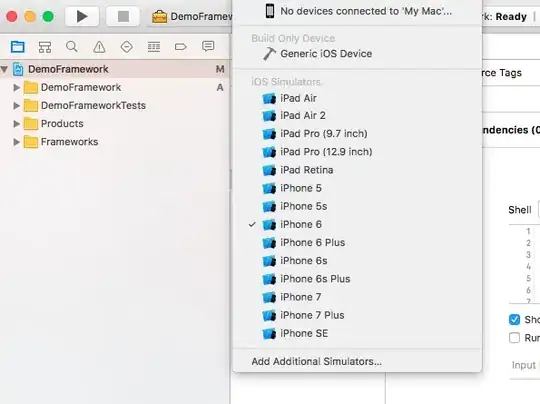Enable the unchecked Run checkbox

click(x=514, y=338)
